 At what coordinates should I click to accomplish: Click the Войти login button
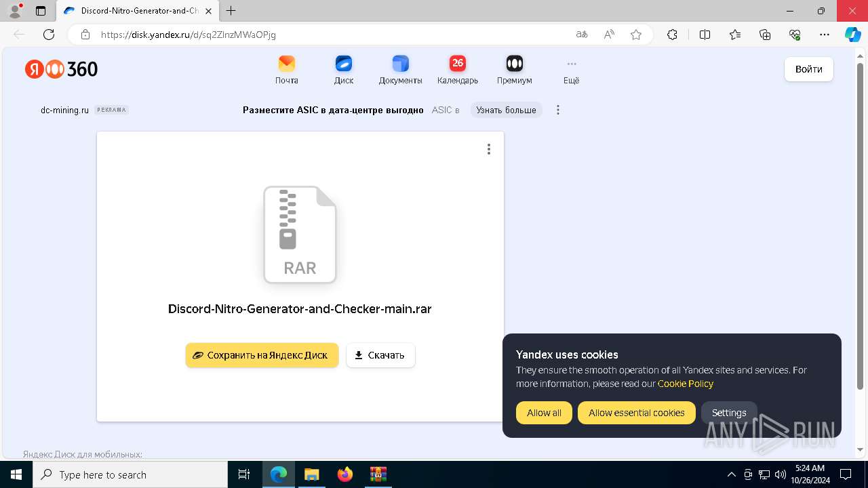[x=809, y=69]
